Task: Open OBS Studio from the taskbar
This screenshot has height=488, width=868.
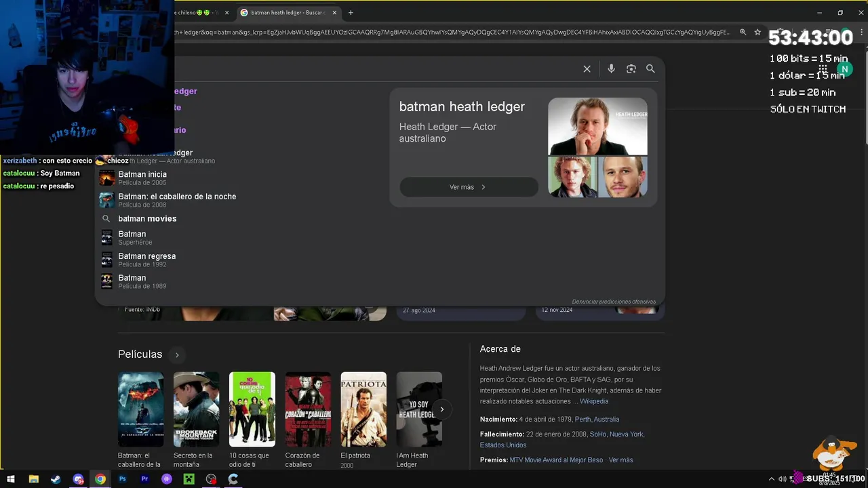Action: (x=212, y=479)
